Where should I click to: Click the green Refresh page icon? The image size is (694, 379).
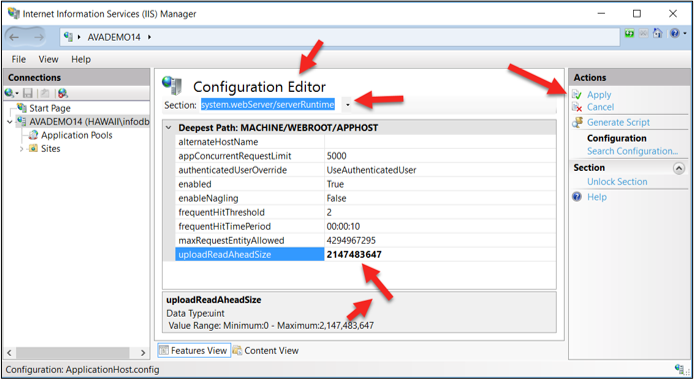click(x=629, y=33)
